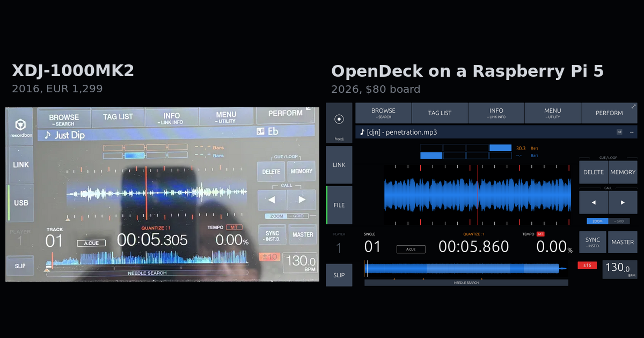Image resolution: width=644 pixels, height=338 pixels.
Task: Switch to ZOOM mode on OpenDeck
Action: click(x=597, y=221)
